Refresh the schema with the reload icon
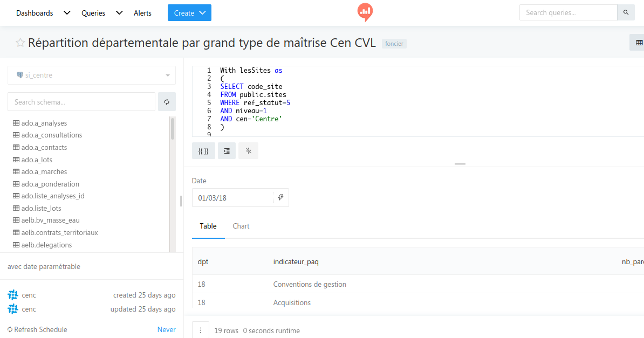The width and height of the screenshot is (644, 338). [167, 101]
